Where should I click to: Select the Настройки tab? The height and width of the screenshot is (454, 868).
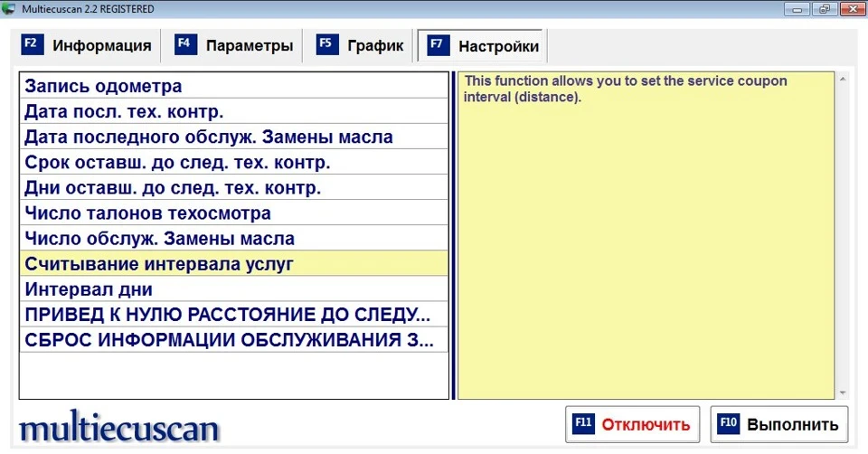[x=483, y=45]
